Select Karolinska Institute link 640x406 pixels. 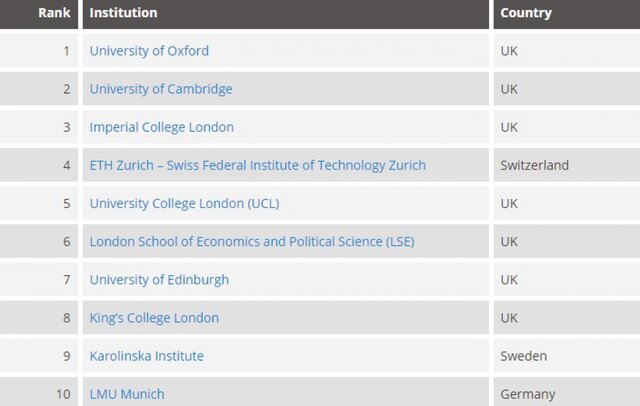pos(147,356)
